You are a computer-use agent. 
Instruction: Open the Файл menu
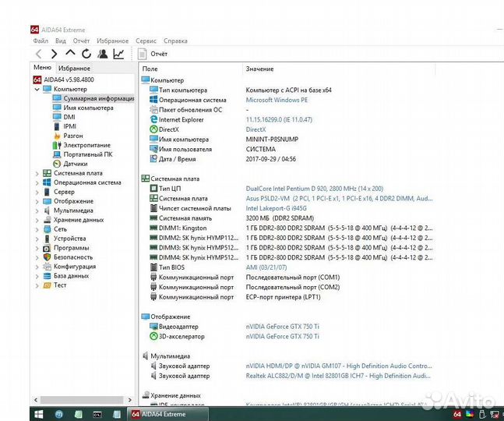click(x=41, y=41)
